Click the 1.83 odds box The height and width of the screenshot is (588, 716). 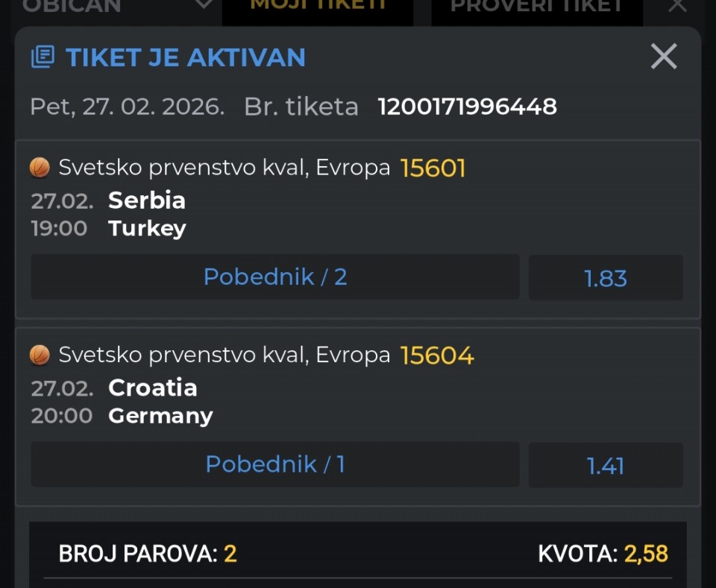click(606, 278)
